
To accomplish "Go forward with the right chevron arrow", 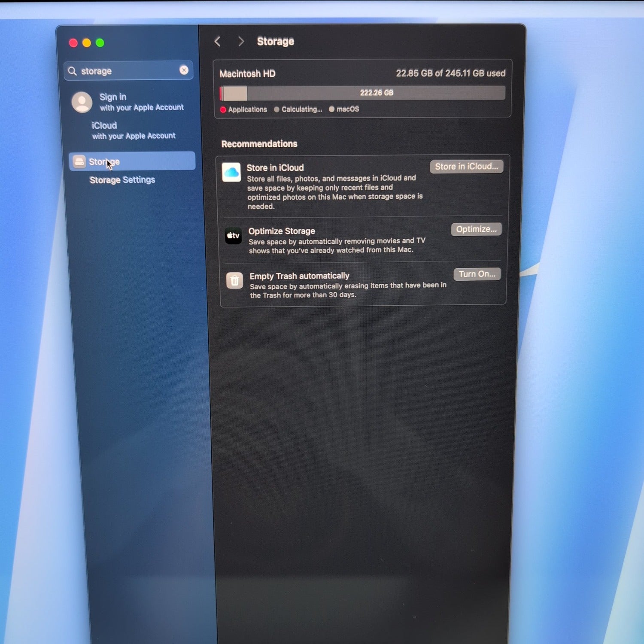I will coord(241,41).
